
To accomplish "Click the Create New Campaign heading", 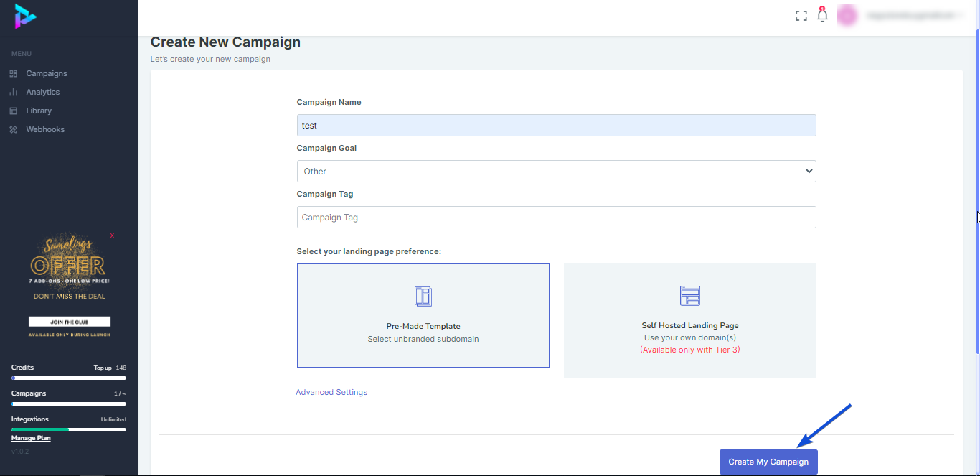I will [x=225, y=42].
